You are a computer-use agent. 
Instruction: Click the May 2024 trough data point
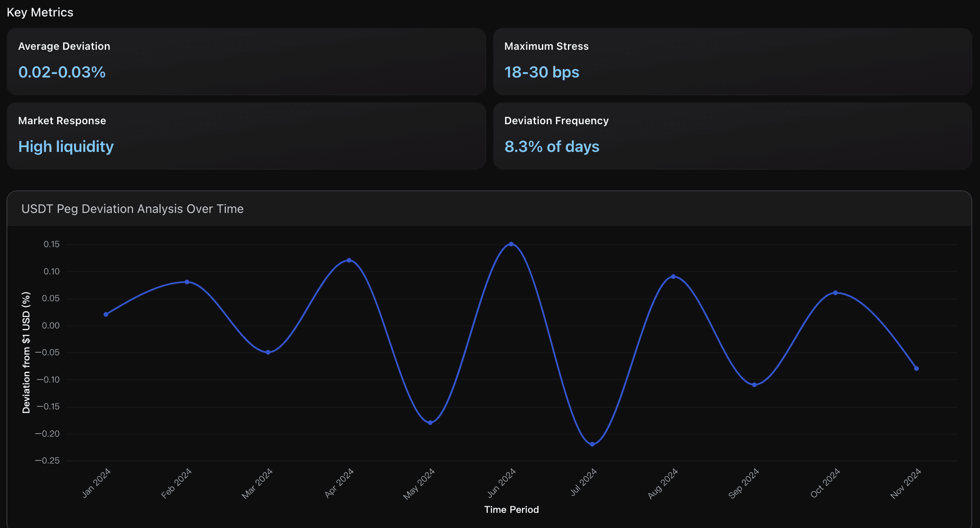click(430, 423)
